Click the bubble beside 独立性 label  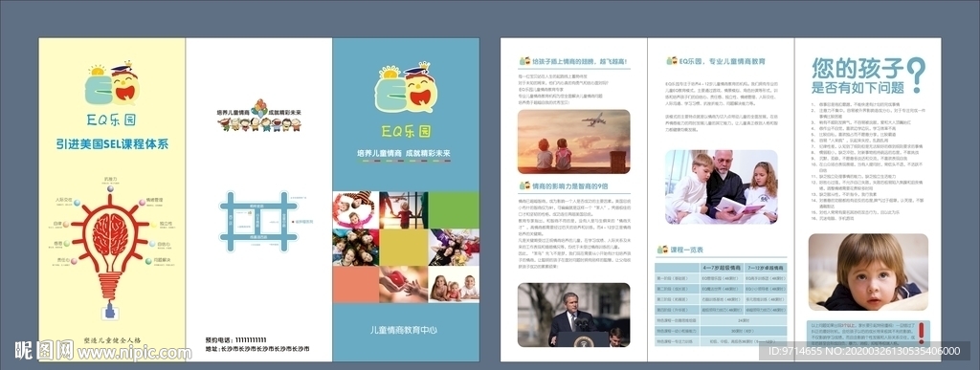(x=154, y=224)
